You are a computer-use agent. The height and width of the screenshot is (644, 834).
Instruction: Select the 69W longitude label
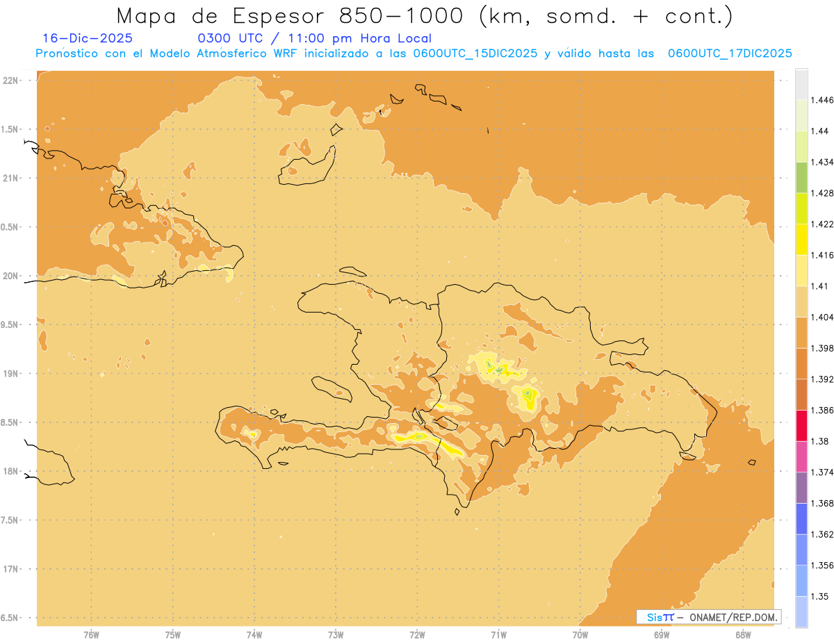tap(662, 635)
